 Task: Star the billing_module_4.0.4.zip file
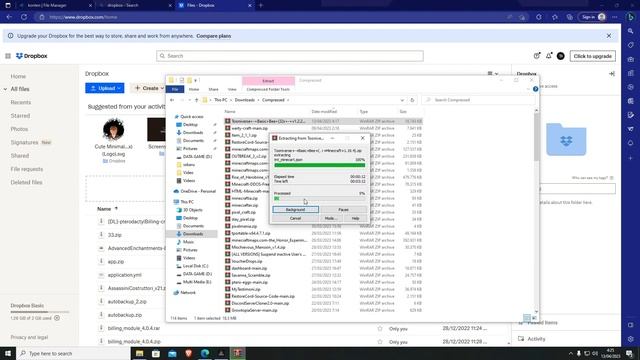click(380, 342)
